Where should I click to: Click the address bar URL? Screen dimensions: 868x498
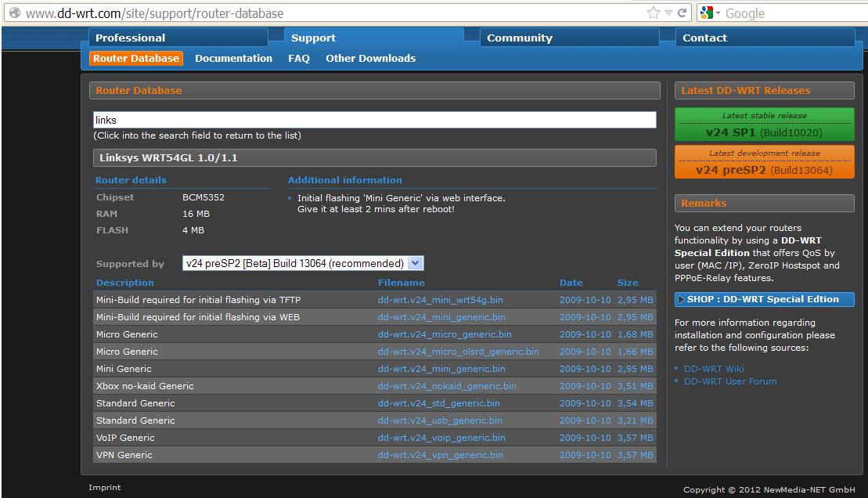154,13
